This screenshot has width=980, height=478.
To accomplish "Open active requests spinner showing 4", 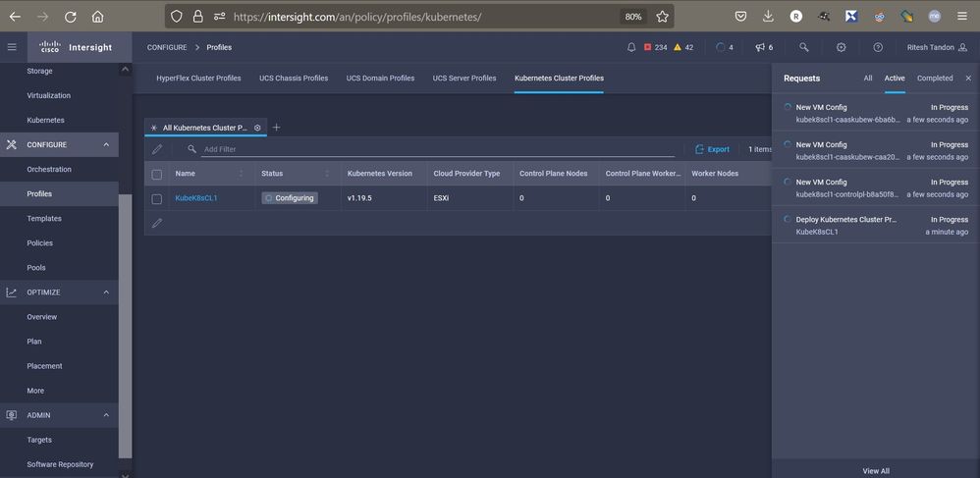I will 725,47.
